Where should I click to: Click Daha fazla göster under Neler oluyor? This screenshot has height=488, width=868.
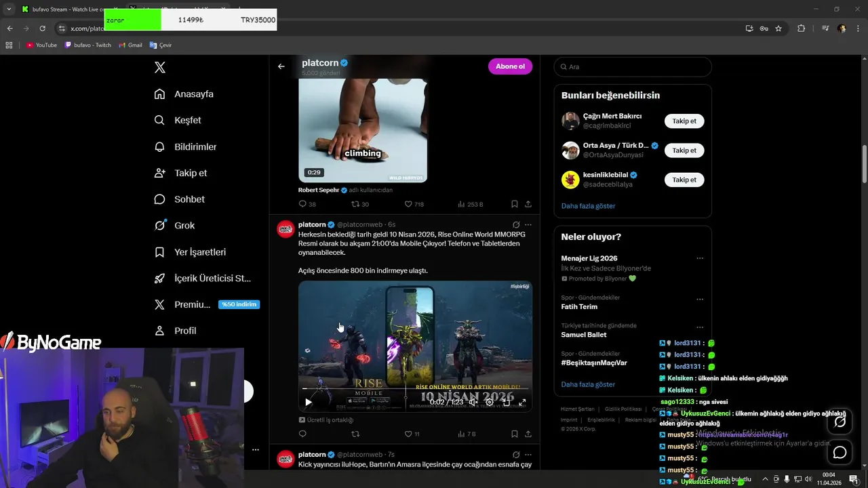tap(588, 384)
